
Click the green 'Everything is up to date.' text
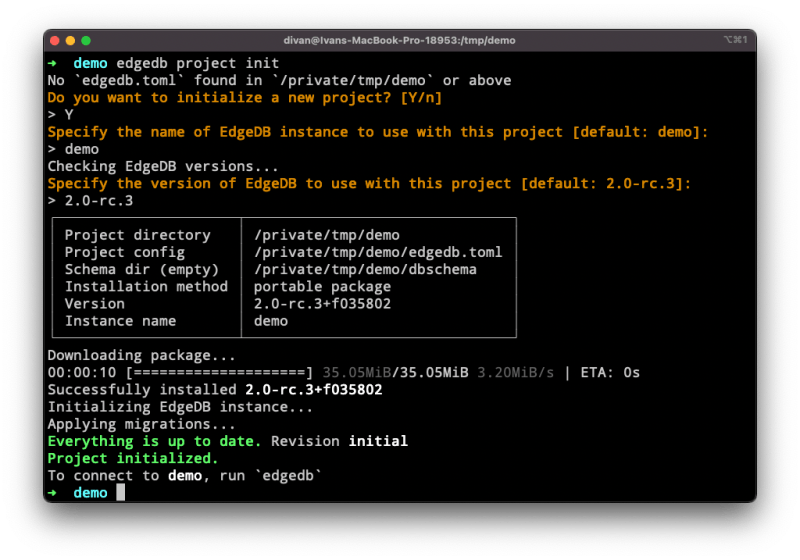tap(155, 442)
